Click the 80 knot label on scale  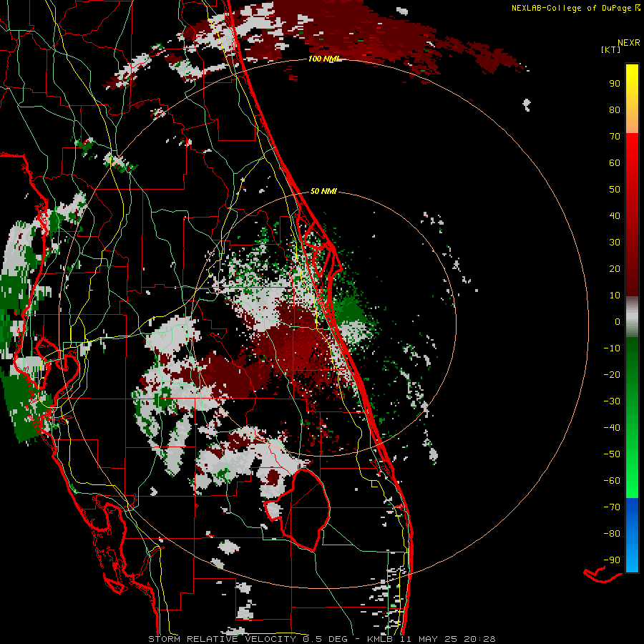(615, 110)
